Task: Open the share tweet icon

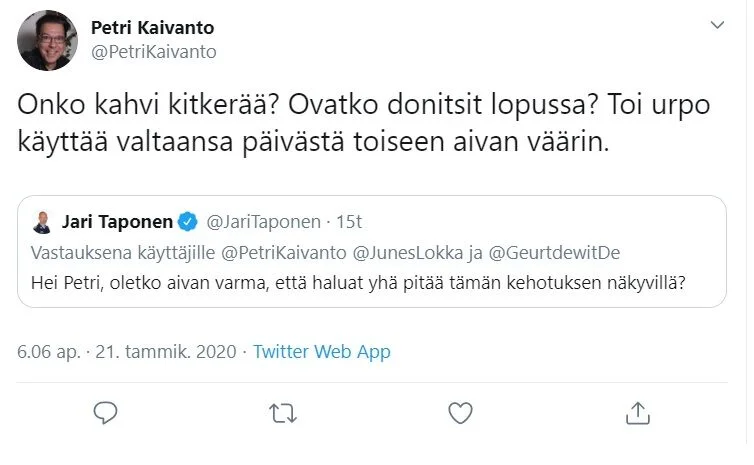Action: 638,412
